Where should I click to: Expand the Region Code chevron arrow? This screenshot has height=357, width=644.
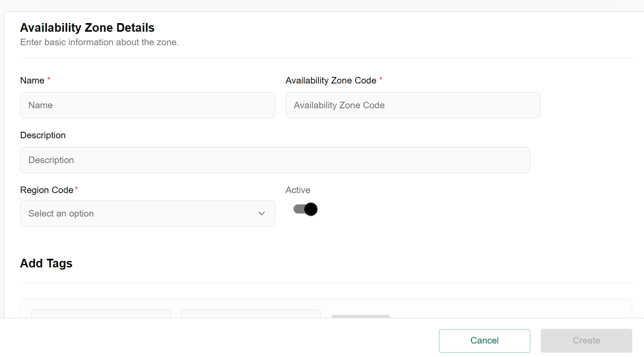[262, 214]
